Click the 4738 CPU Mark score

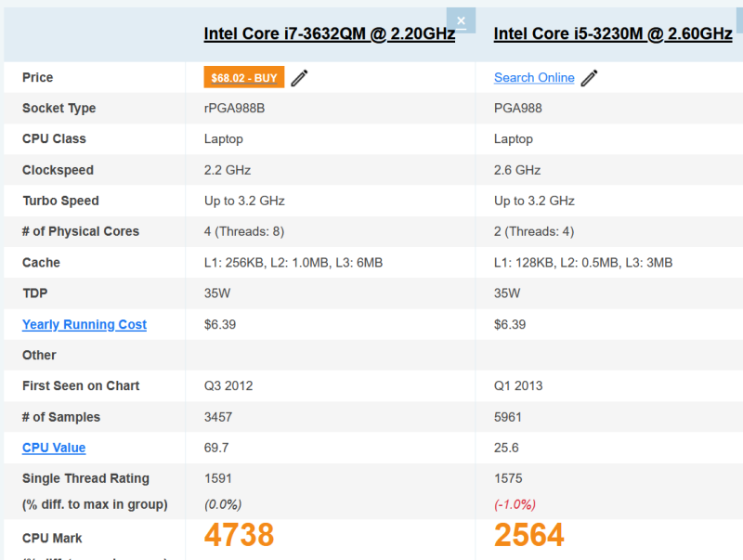click(x=239, y=535)
